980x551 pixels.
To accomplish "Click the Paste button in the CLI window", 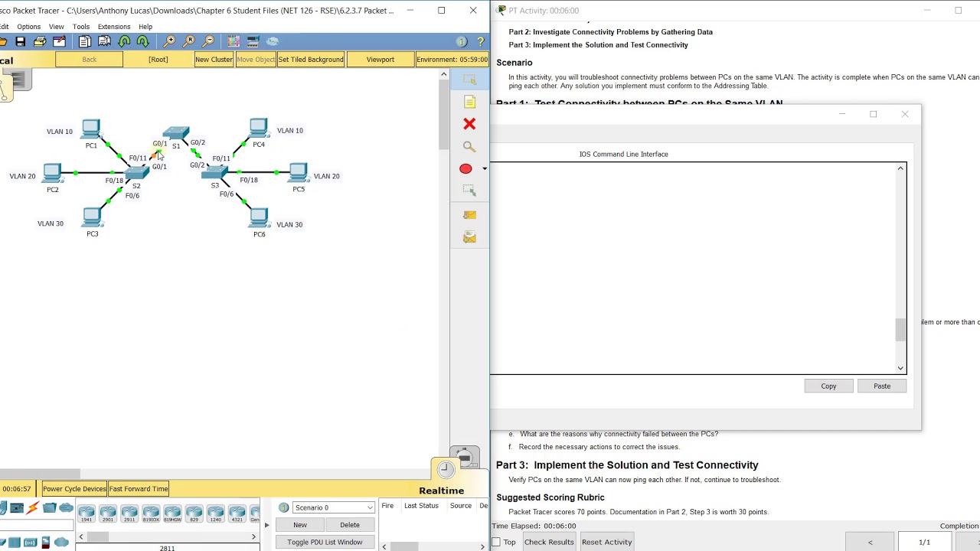I will point(882,386).
